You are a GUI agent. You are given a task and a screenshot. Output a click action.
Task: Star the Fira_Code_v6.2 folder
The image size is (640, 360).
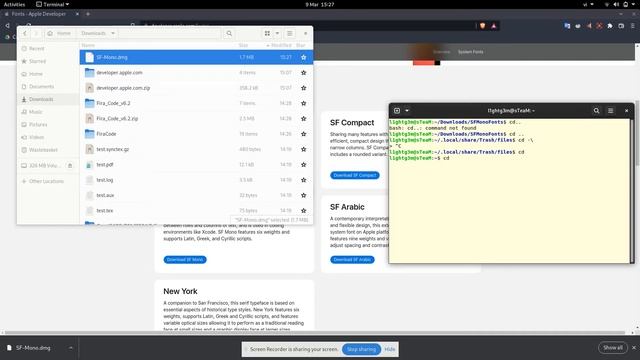[303, 103]
